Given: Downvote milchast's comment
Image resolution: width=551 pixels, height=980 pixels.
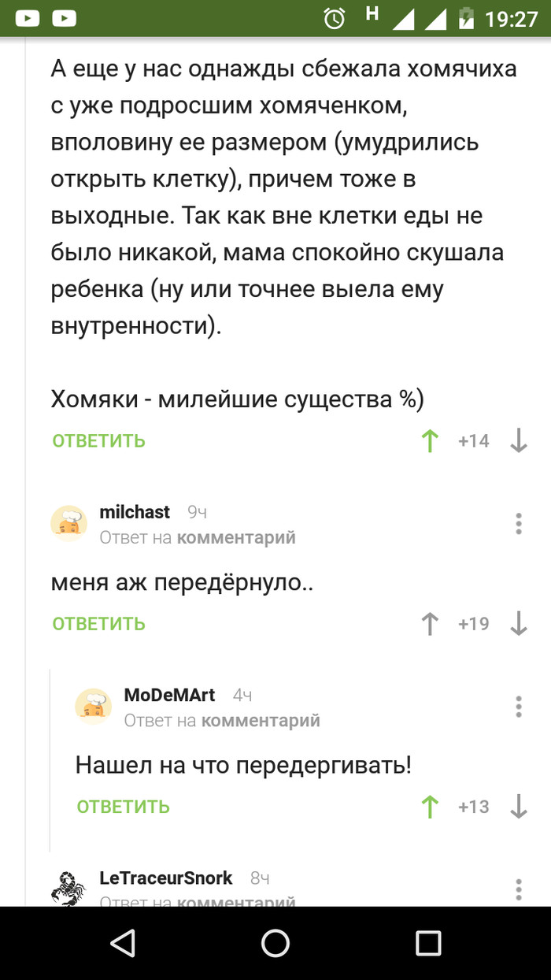Looking at the screenshot, I should (x=519, y=623).
